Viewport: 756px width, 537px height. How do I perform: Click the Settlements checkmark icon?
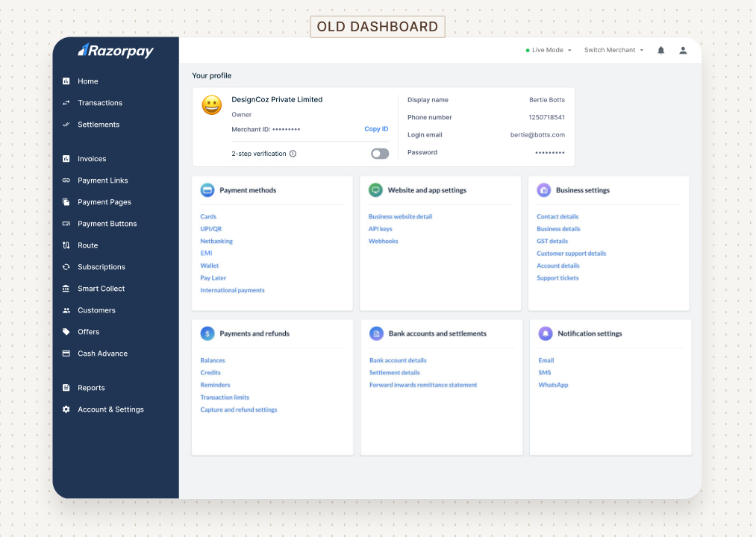pyautogui.click(x=66, y=125)
